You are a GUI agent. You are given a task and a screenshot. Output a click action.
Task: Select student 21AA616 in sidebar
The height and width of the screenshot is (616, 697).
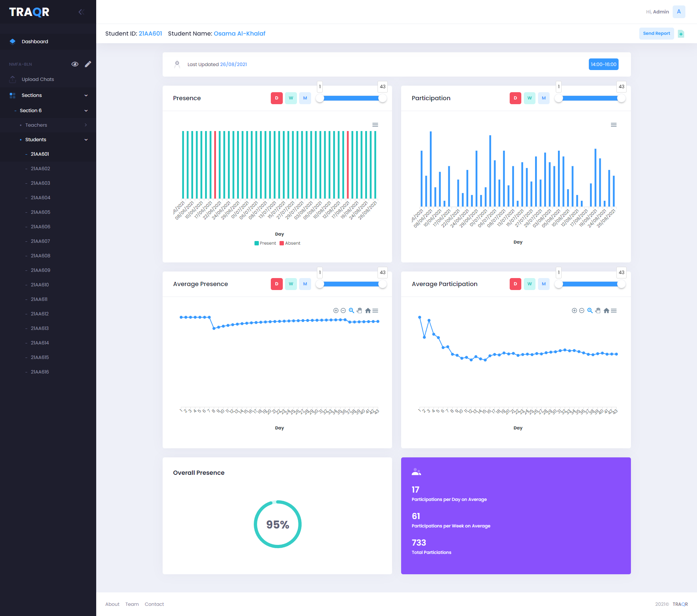[x=48, y=372]
